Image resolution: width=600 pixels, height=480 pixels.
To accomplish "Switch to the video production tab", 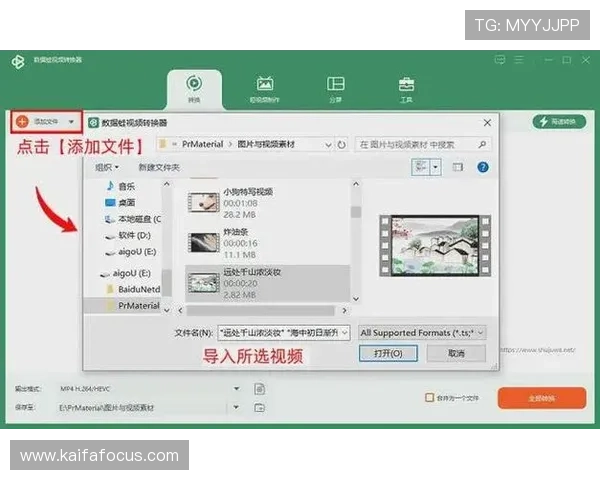I will pos(265,89).
